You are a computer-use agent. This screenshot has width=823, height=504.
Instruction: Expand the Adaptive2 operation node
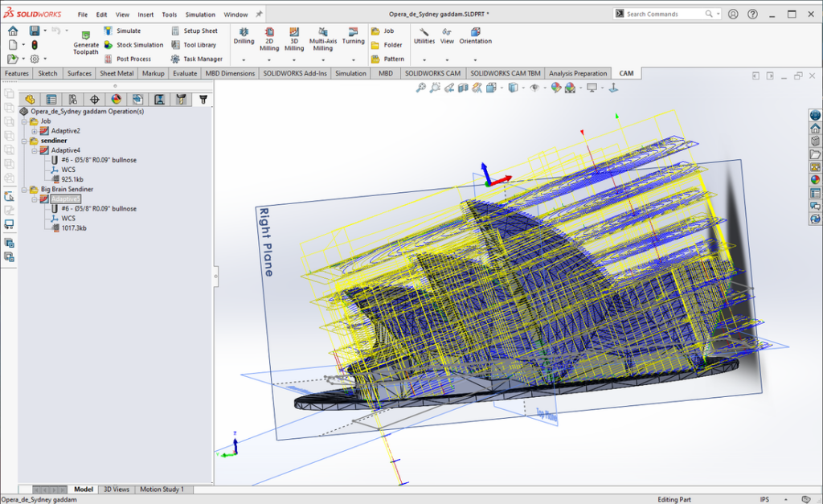click(x=34, y=131)
